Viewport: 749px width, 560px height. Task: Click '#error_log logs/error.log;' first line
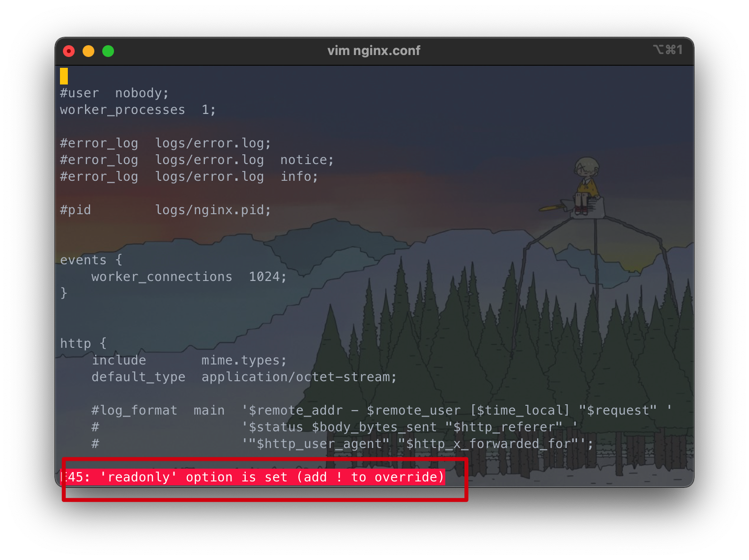[x=166, y=143]
